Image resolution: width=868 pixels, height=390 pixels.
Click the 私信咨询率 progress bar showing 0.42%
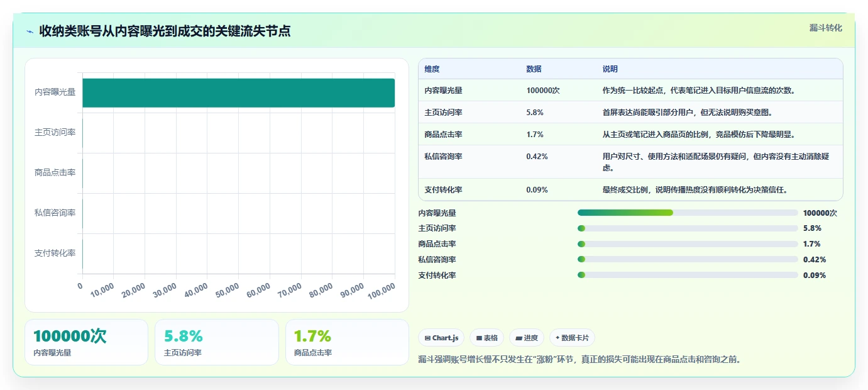(688, 259)
